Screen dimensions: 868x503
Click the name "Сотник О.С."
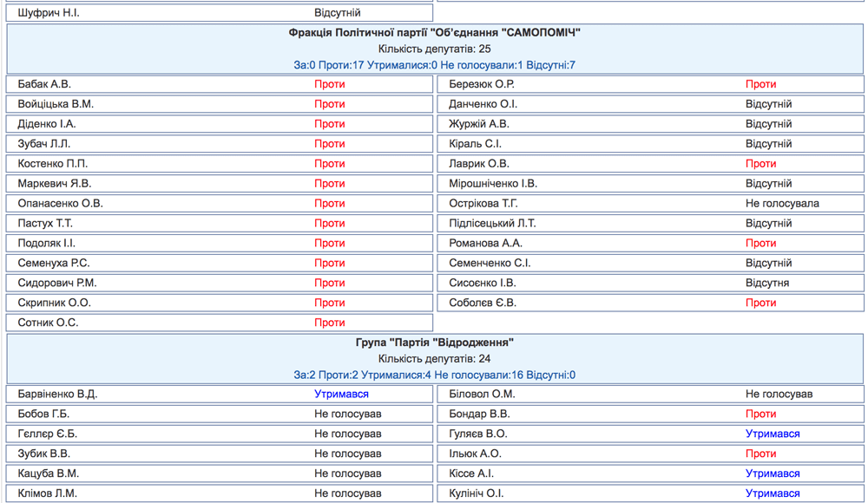[x=48, y=323]
